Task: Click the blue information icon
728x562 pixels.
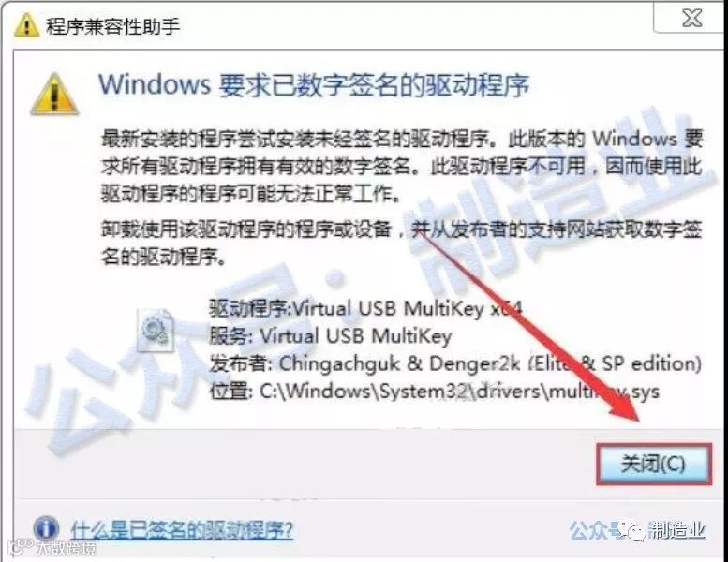Action: click(x=46, y=528)
